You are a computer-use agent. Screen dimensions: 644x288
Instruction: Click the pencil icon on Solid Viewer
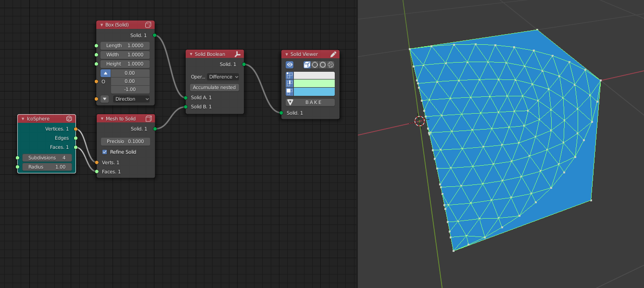333,54
